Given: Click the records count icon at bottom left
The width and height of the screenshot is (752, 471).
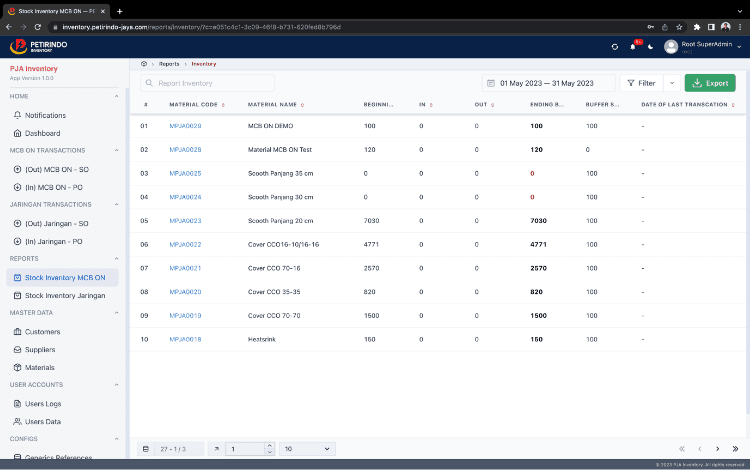Looking at the screenshot, I should click(146, 449).
